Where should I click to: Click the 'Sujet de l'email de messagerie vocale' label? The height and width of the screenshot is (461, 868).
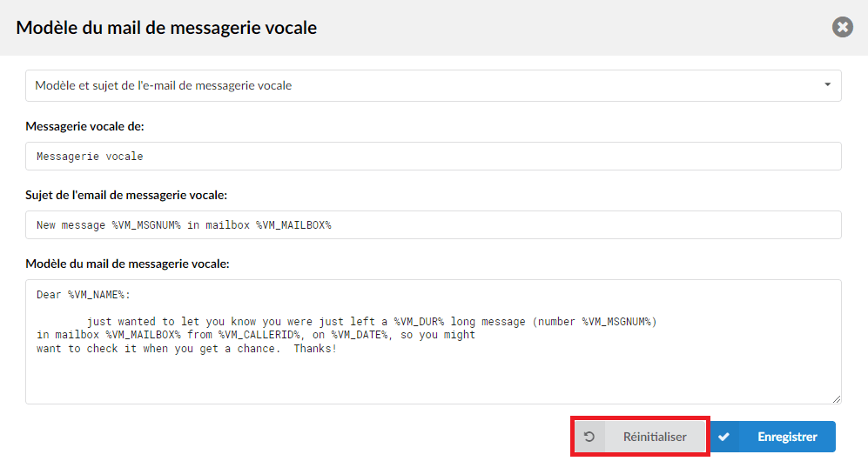(126, 195)
